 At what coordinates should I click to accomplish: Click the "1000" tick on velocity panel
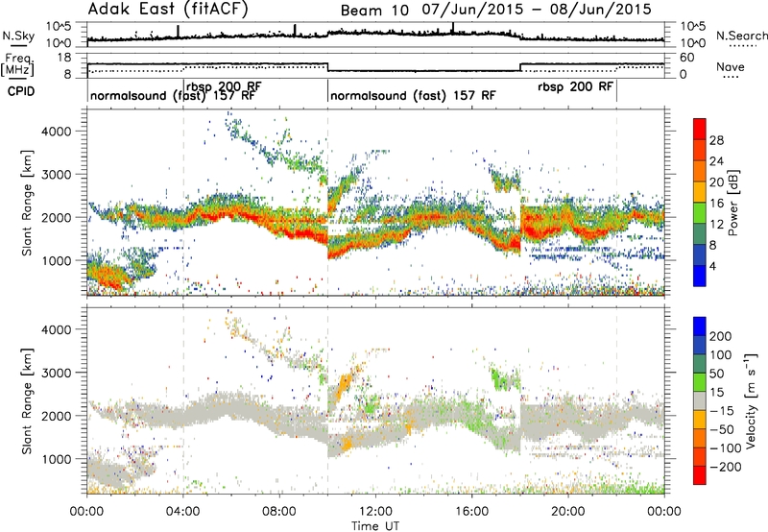click(x=57, y=459)
